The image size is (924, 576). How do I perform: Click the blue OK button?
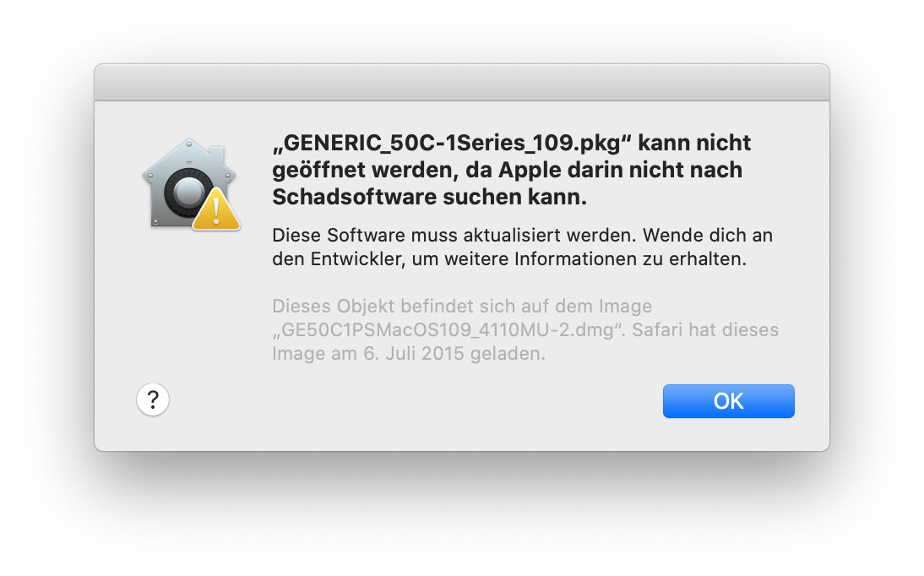click(x=728, y=401)
